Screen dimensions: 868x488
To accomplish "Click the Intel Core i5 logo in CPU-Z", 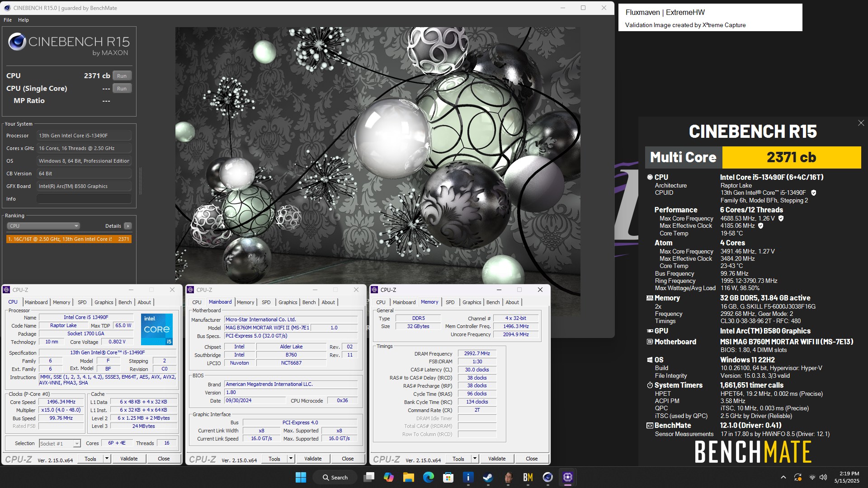I will 157,329.
